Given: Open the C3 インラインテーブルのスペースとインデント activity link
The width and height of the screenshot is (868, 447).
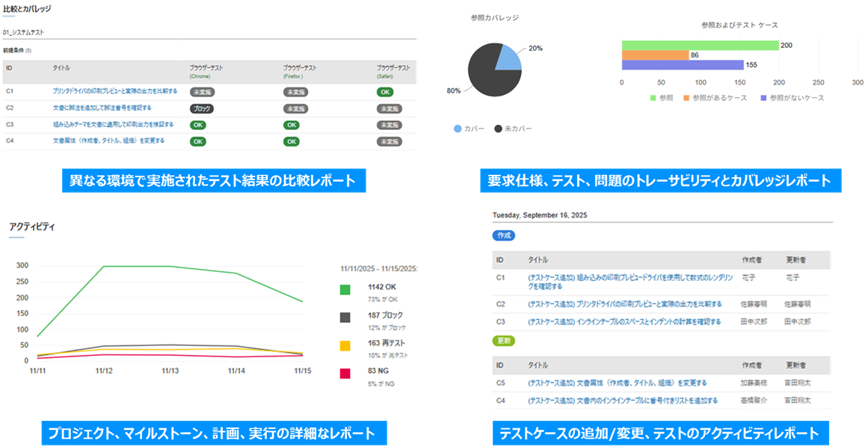Looking at the screenshot, I should point(624,321).
